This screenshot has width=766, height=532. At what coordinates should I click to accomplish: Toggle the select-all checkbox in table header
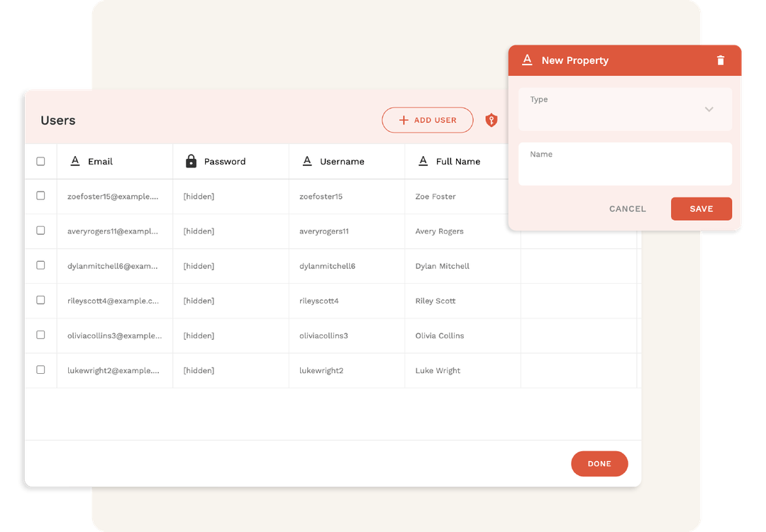click(x=40, y=161)
